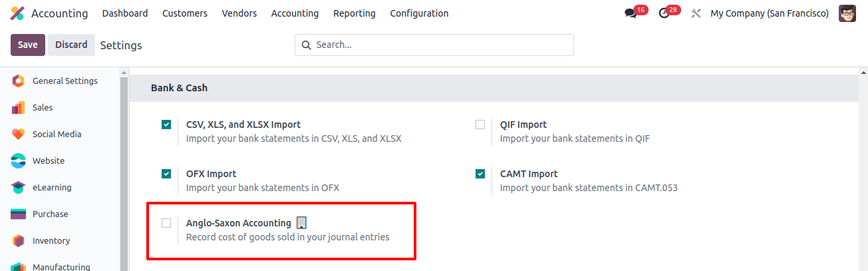Click the debug tools wrench icon
The width and height of the screenshot is (868, 271).
(696, 13)
